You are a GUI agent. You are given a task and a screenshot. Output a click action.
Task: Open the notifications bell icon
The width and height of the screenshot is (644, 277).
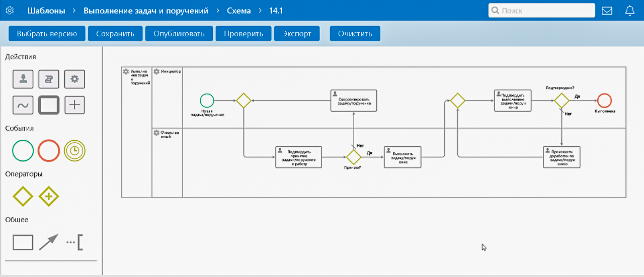(630, 11)
